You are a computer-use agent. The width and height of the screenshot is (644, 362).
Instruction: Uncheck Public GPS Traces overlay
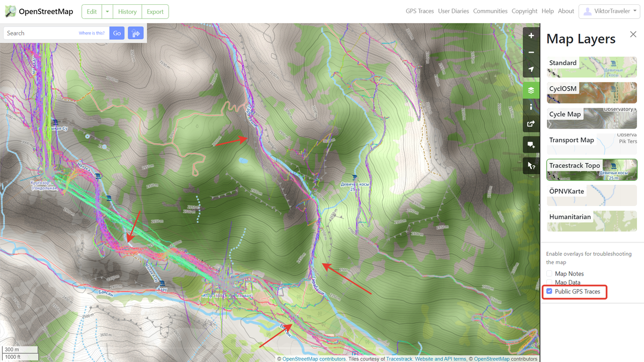(550, 291)
